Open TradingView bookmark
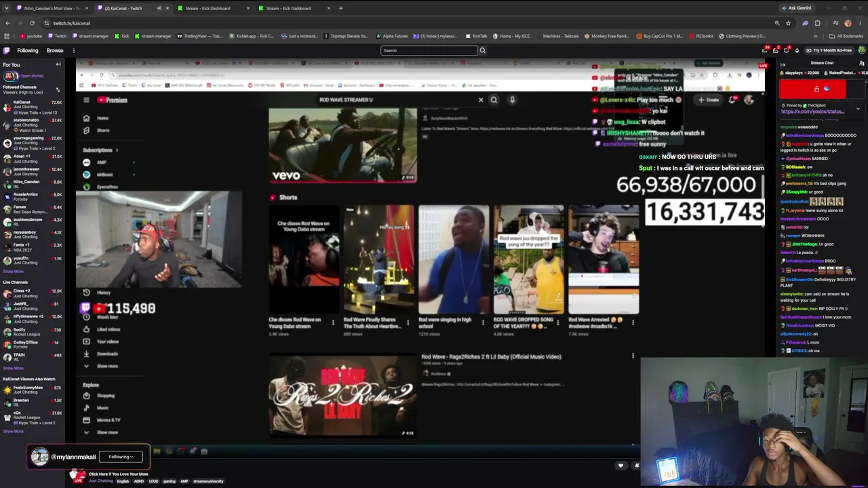 point(199,36)
